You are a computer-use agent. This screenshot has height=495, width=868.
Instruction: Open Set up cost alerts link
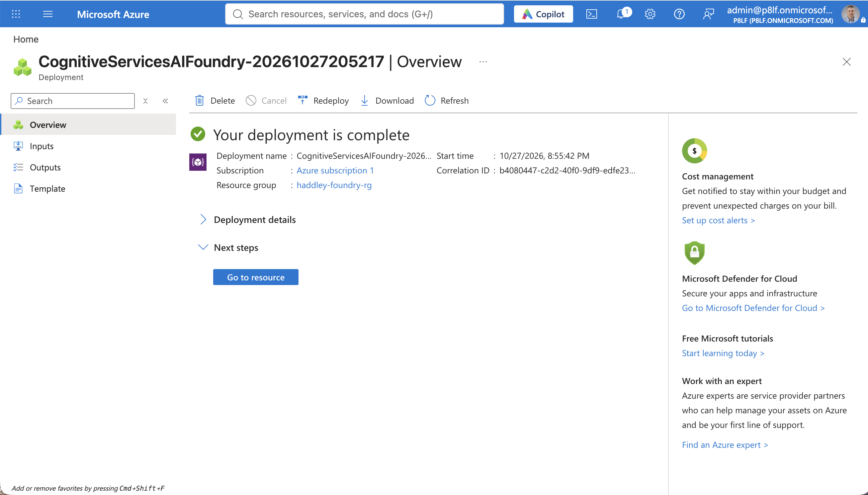tap(719, 220)
